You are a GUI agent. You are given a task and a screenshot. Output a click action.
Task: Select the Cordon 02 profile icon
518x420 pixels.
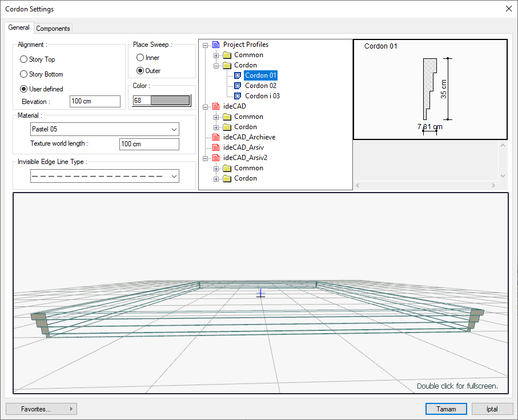[238, 86]
